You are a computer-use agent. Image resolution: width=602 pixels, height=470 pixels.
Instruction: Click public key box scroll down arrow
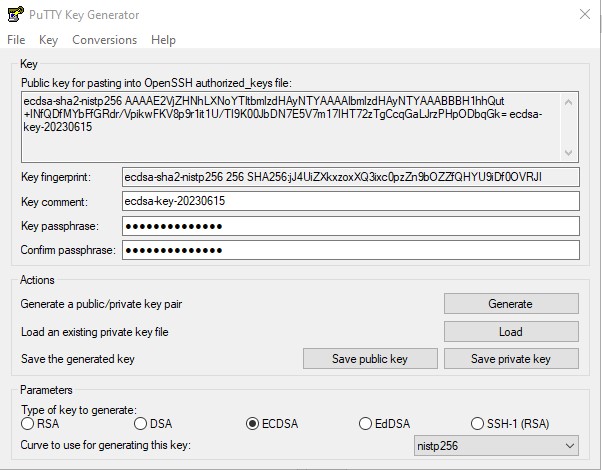coord(569,152)
